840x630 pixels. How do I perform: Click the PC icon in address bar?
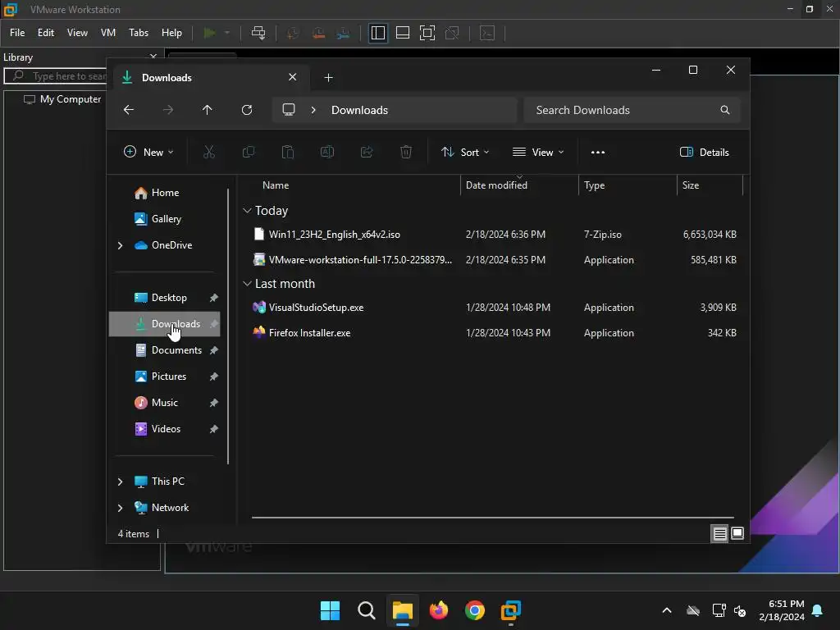[289, 110]
